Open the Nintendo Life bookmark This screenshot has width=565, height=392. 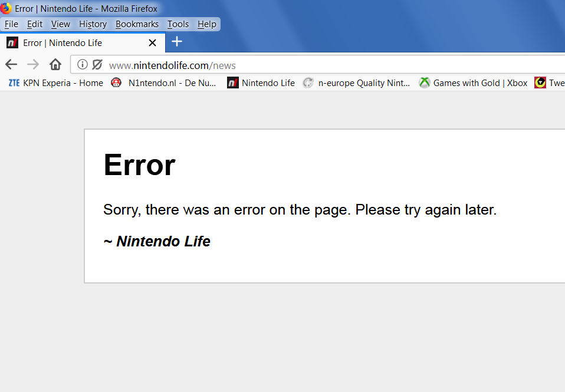click(x=261, y=83)
